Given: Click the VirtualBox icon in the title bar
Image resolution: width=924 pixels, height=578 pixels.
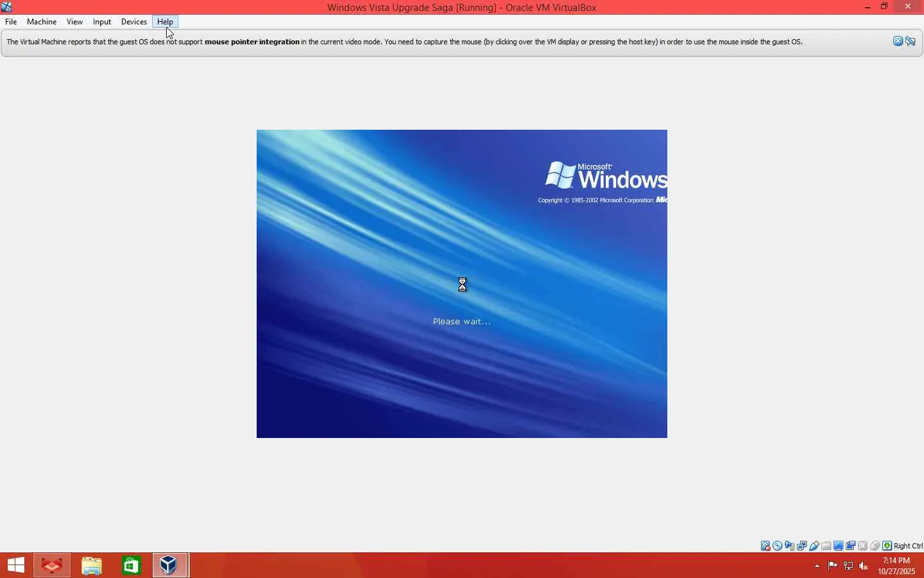Looking at the screenshot, I should pyautogui.click(x=6, y=7).
